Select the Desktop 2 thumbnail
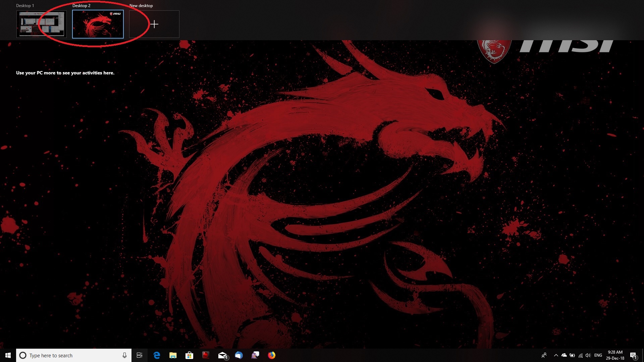Viewport: 644px width, 362px height. (x=98, y=24)
